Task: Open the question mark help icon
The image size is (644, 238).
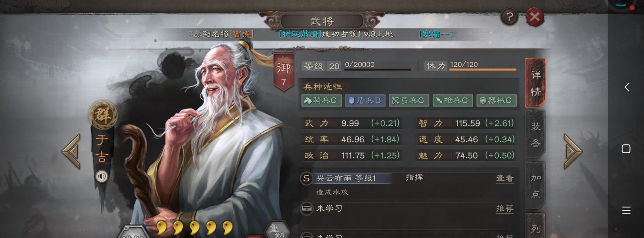Action: pyautogui.click(x=509, y=17)
